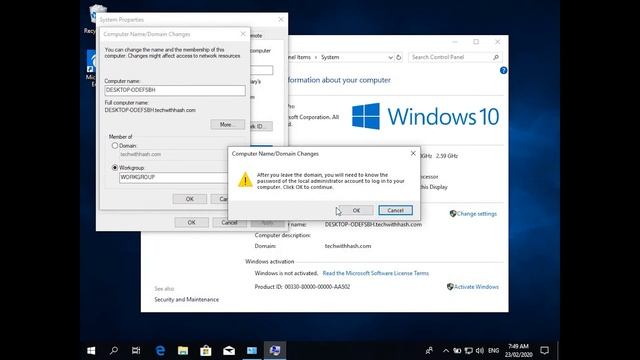Select the System window taskbar button

click(x=275, y=350)
